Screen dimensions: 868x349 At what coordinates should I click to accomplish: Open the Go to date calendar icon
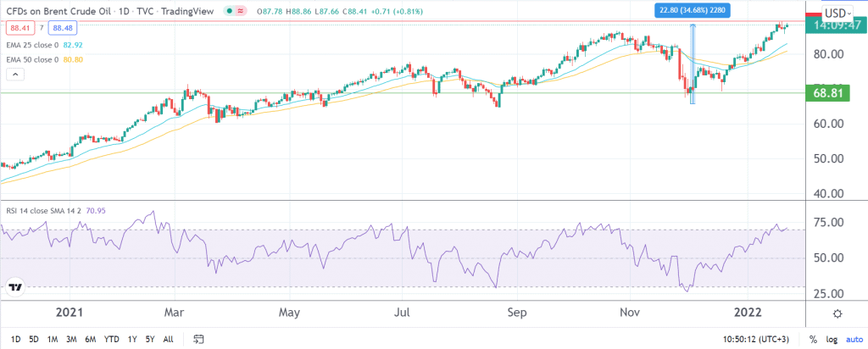pyautogui.click(x=199, y=339)
